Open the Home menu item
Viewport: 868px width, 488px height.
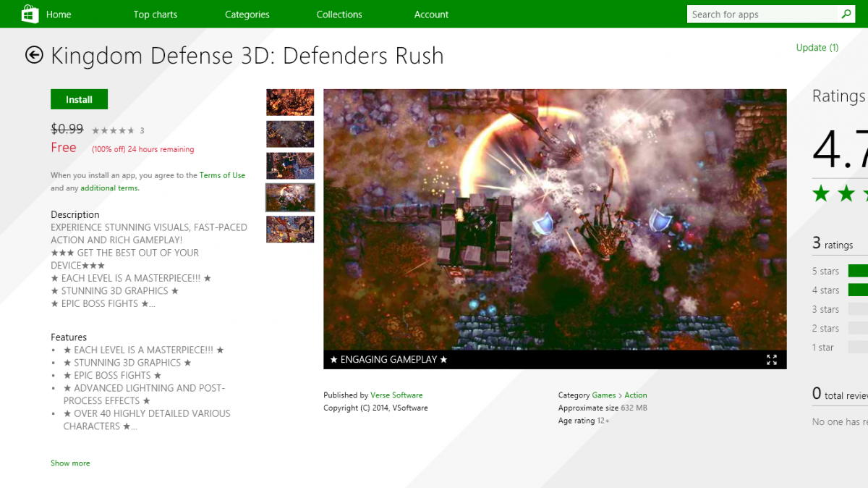pos(59,14)
